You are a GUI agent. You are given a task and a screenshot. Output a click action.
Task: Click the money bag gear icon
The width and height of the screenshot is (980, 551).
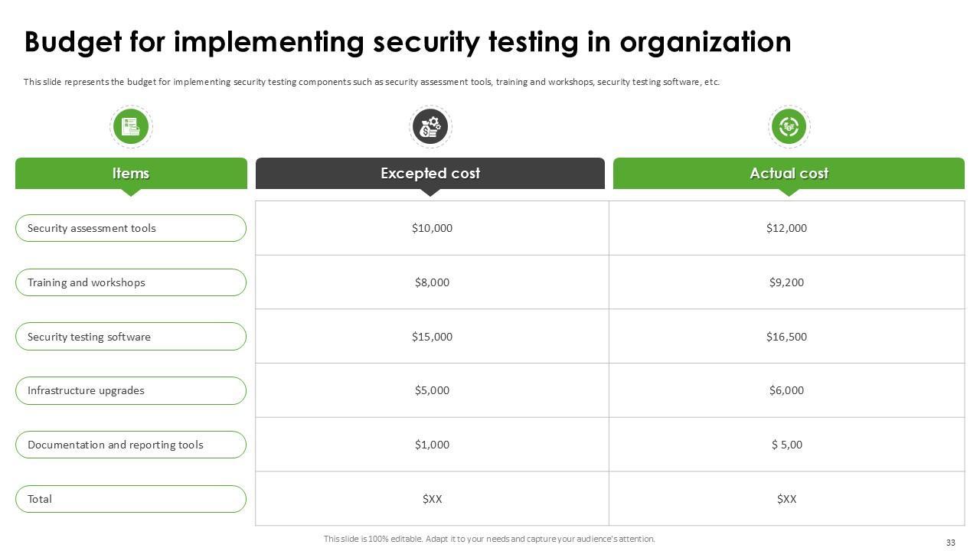[x=430, y=126]
